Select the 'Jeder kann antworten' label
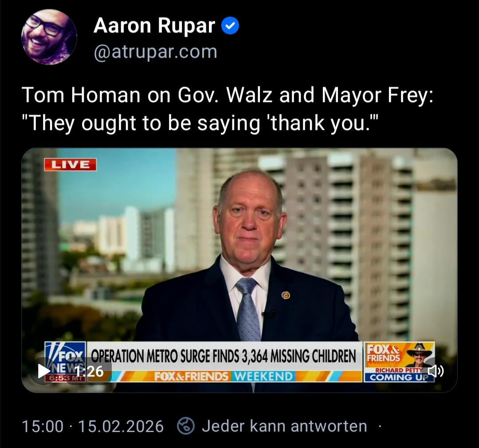This screenshot has height=448, width=479. tap(284, 426)
